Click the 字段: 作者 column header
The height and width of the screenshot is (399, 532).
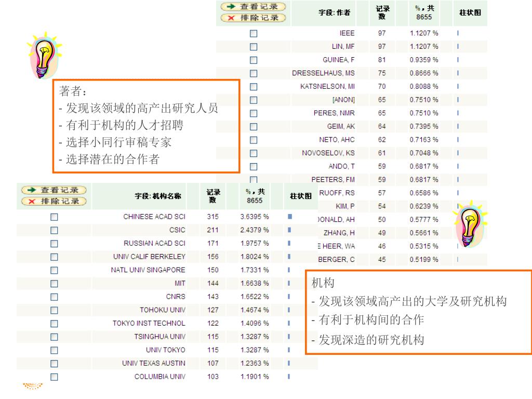click(334, 13)
